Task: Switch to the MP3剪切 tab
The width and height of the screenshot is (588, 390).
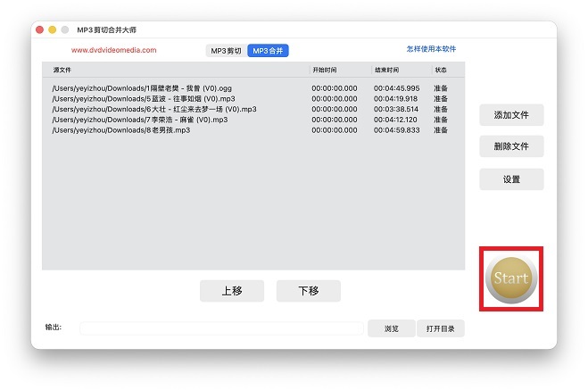Action: 226,51
